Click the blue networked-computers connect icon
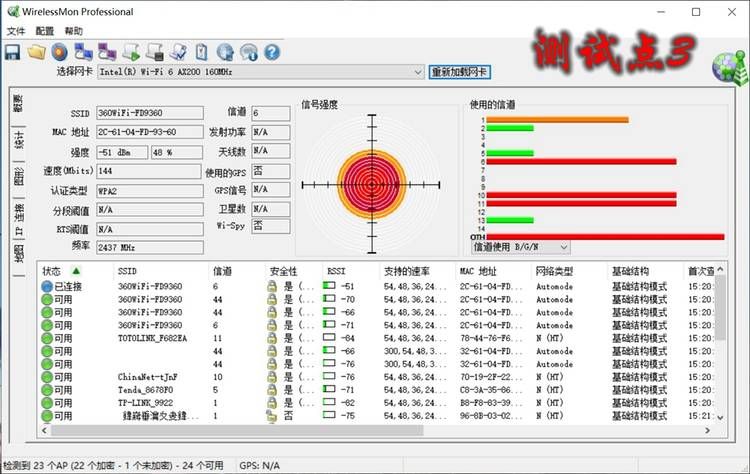The image size is (750, 474). (84, 52)
